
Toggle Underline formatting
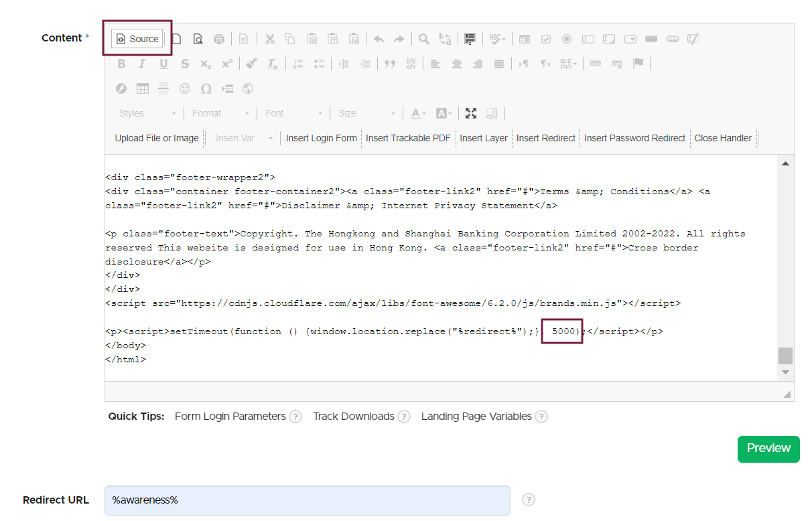[x=163, y=64]
